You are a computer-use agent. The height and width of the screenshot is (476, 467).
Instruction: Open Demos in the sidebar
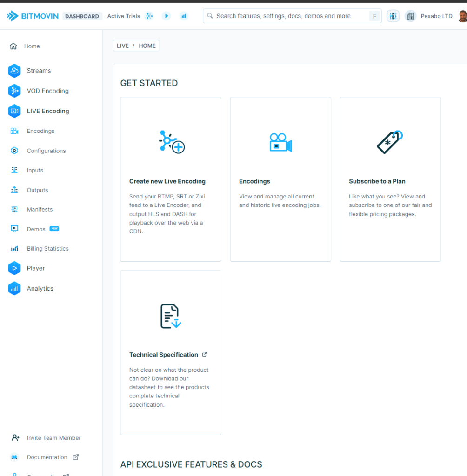tap(36, 229)
